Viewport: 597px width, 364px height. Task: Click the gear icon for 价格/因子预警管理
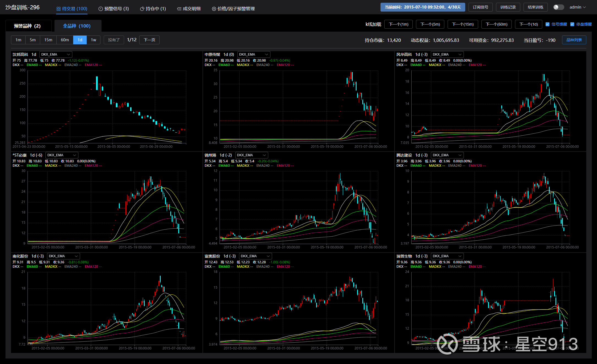214,9
